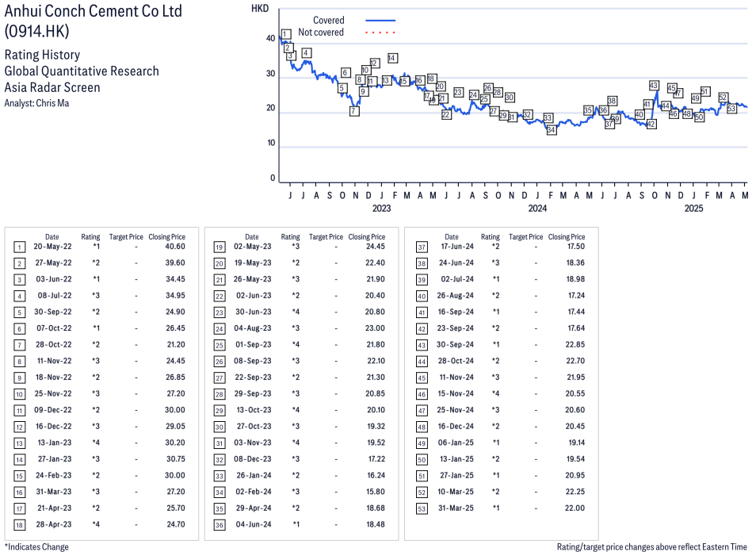The height and width of the screenshot is (552, 756).
Task: Click numbered box 1 in the rating table
Action: pos(19,247)
